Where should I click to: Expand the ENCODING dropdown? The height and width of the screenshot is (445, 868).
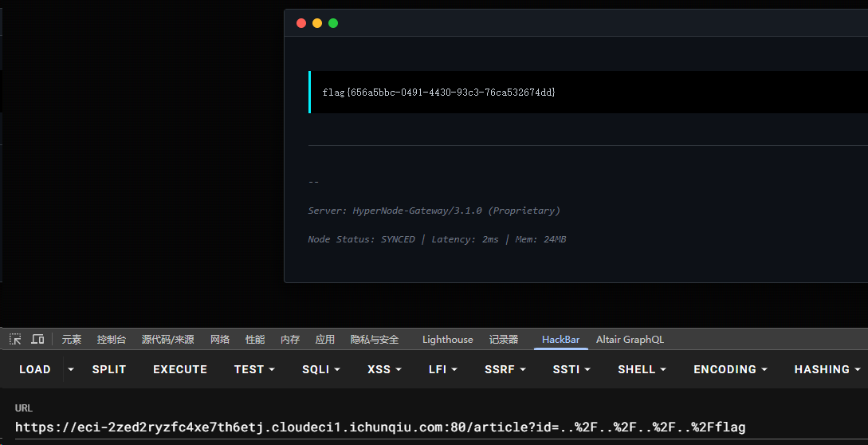coord(730,369)
